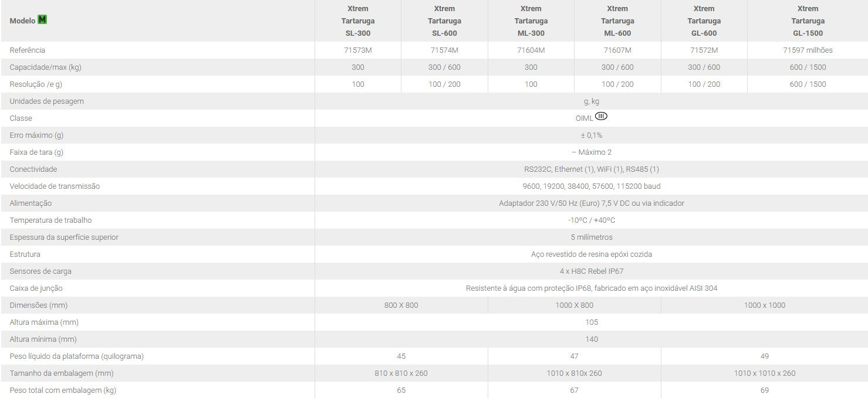Choose the Xtrem Tartaruga GL-1500 column header

(808, 21)
